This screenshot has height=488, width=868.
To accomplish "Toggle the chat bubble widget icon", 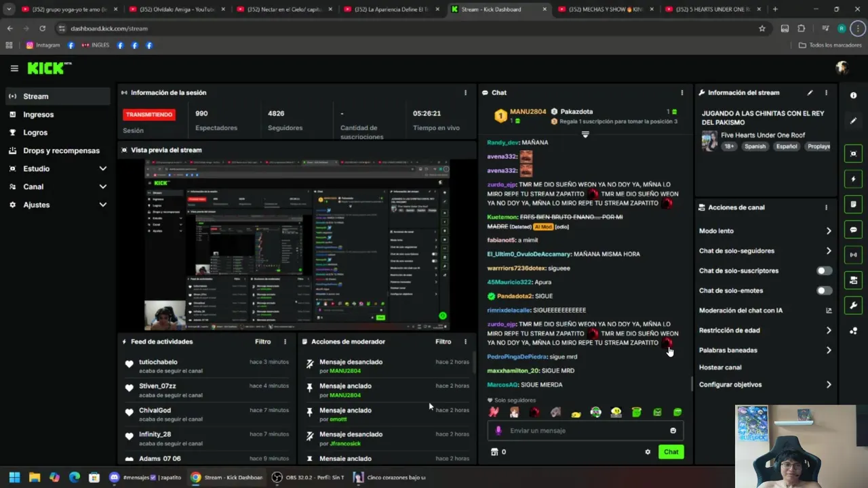I will tap(853, 230).
